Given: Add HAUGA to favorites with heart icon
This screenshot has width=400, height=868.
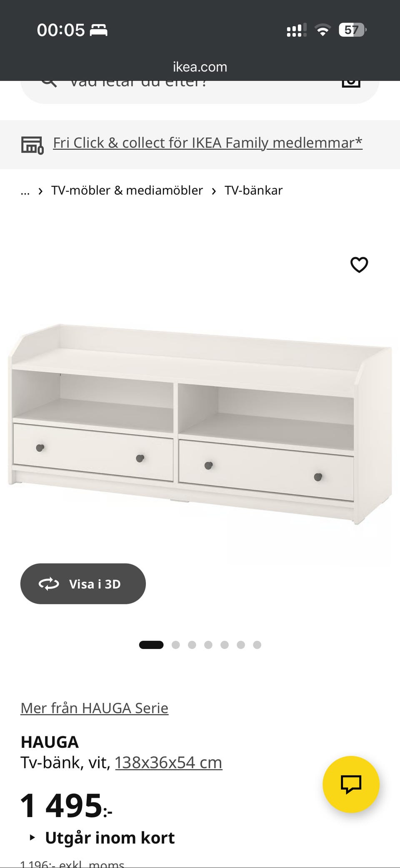Looking at the screenshot, I should coord(359,265).
